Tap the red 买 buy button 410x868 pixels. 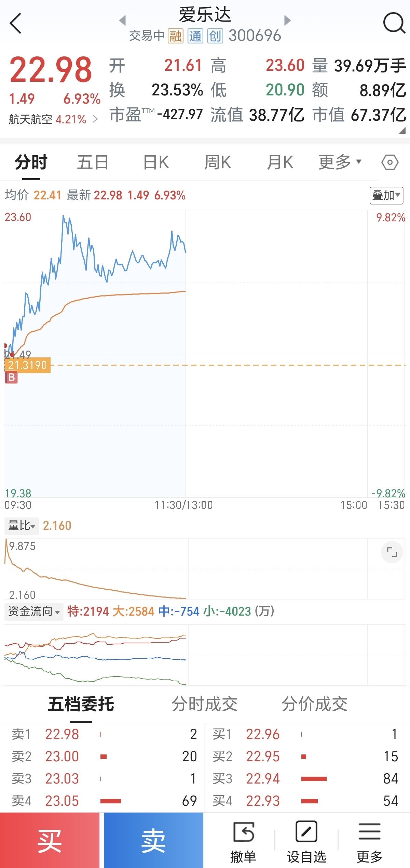(x=50, y=840)
